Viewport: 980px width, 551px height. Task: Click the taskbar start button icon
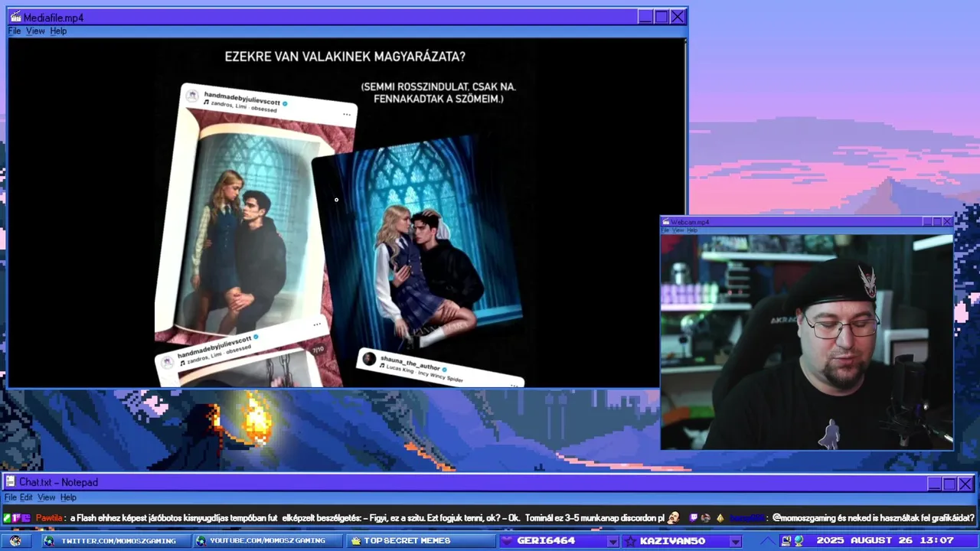point(15,541)
